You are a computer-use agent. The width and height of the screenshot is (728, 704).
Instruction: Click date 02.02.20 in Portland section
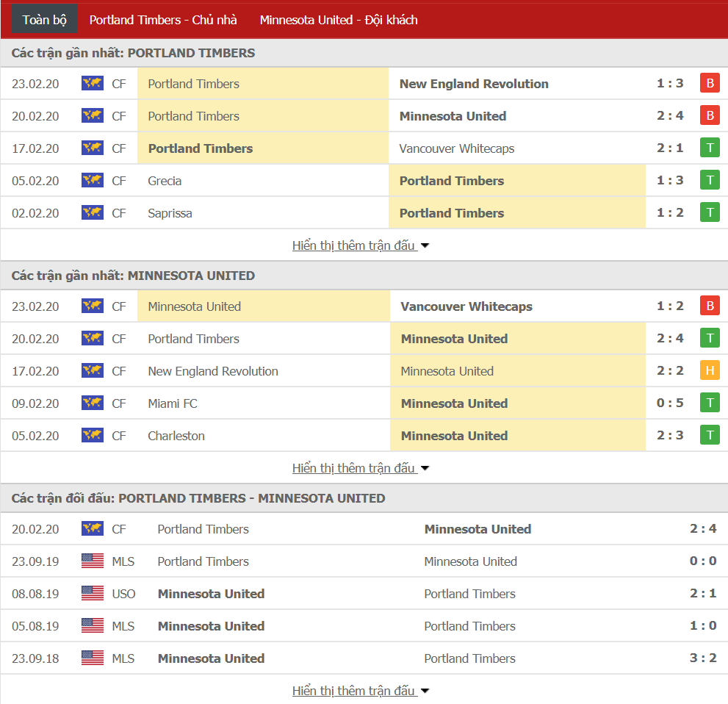click(35, 213)
